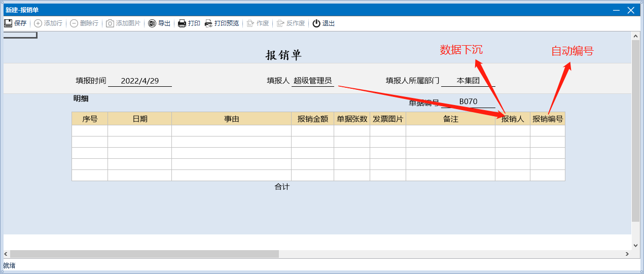Click the Export (导出) icon

152,23
